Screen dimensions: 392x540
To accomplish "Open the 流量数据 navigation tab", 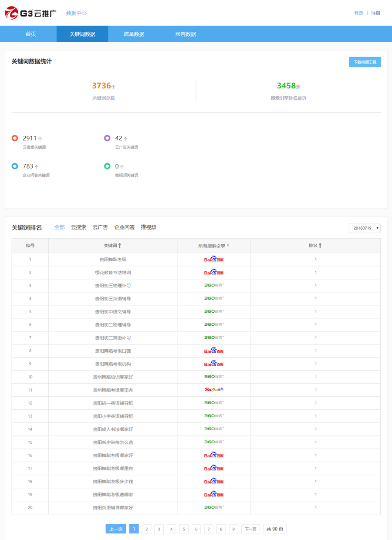I will tap(134, 34).
